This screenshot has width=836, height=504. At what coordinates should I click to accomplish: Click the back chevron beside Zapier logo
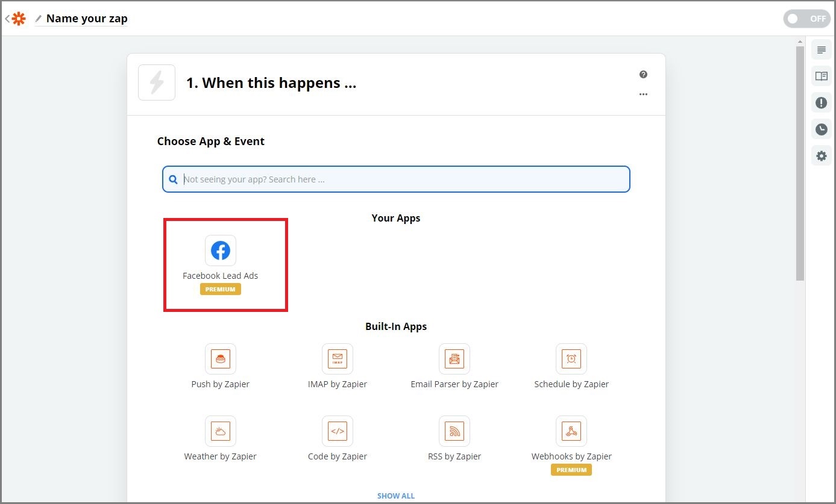[x=7, y=19]
